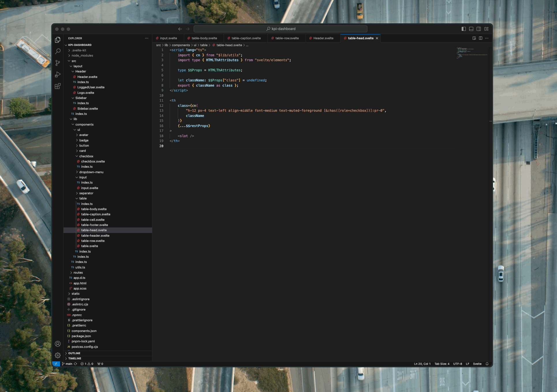
Task: Toggle the Primary Side Bar visibility
Action: tap(463, 29)
